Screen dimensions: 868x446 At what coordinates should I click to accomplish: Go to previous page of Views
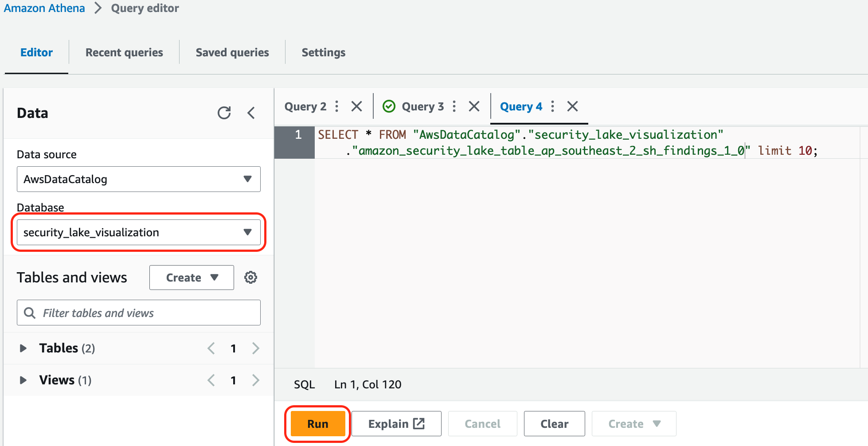(x=211, y=380)
